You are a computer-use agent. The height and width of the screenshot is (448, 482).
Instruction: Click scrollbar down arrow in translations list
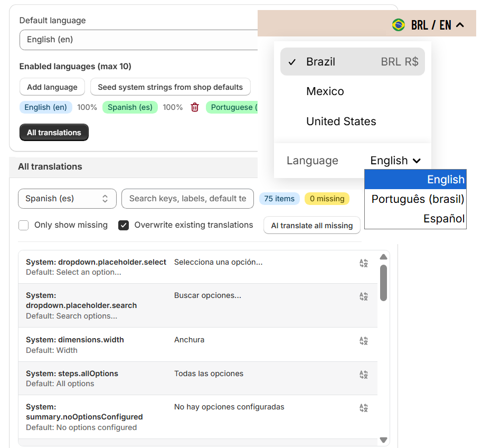point(383,440)
